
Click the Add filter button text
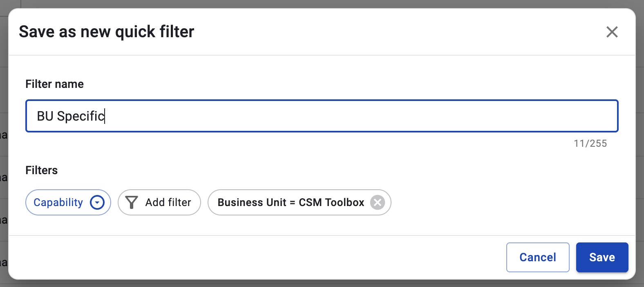click(x=168, y=202)
